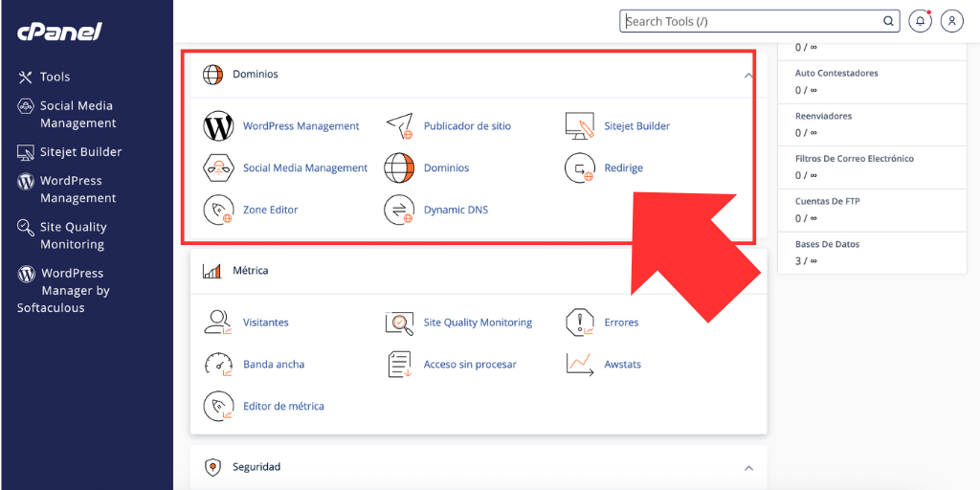
Task: Click the sidebar Tools wrench icon
Action: 26,77
